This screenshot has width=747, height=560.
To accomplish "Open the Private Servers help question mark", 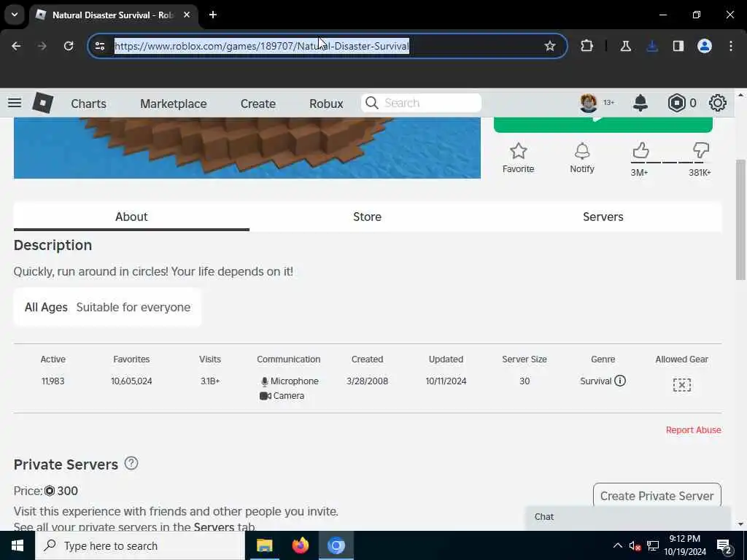I will click(x=131, y=463).
